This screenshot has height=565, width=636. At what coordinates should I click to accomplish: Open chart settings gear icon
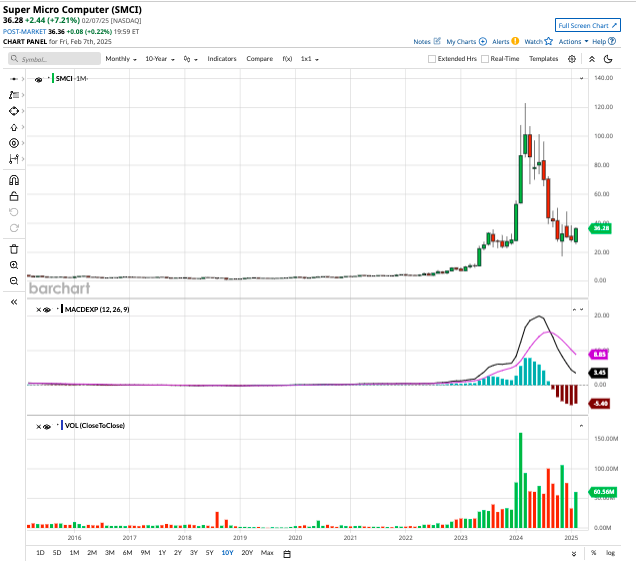[572, 59]
